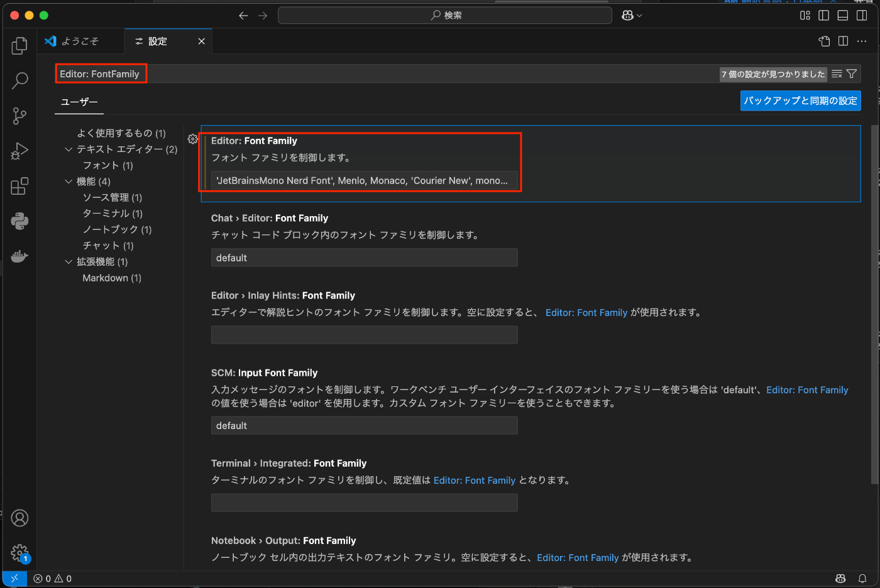Open settings JSON file icon
This screenshot has width=880, height=588.
pos(824,41)
